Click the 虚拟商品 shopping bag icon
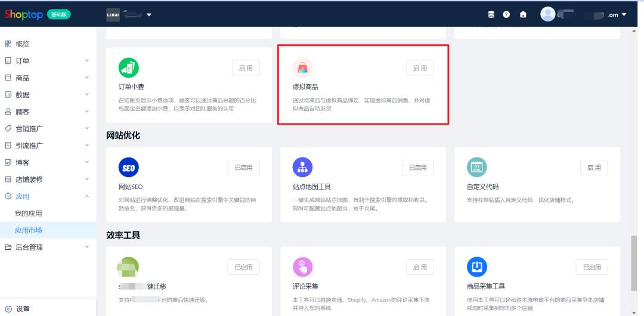Screen dimensions: 644x316 [302, 68]
